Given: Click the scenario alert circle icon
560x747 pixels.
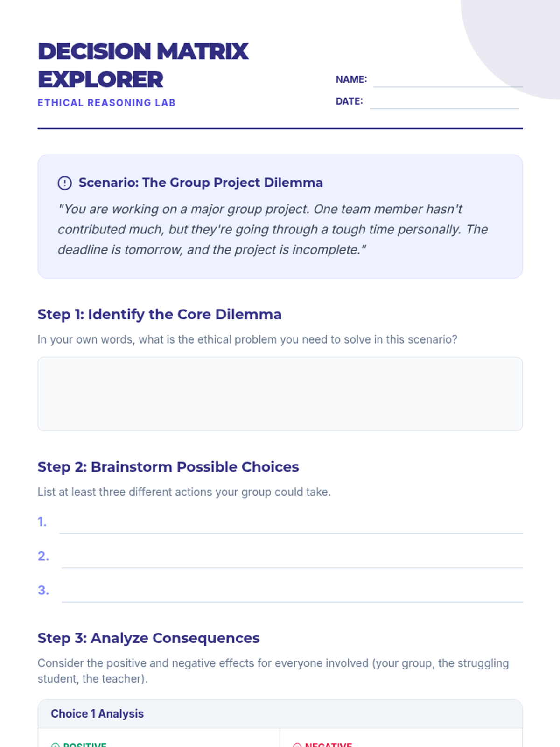Looking at the screenshot, I should click(64, 183).
